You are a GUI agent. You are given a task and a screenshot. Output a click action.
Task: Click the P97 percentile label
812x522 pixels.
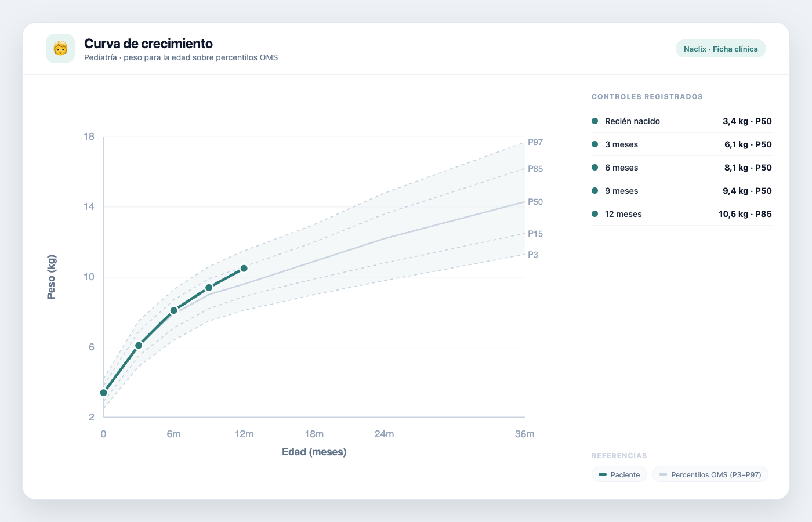click(535, 142)
